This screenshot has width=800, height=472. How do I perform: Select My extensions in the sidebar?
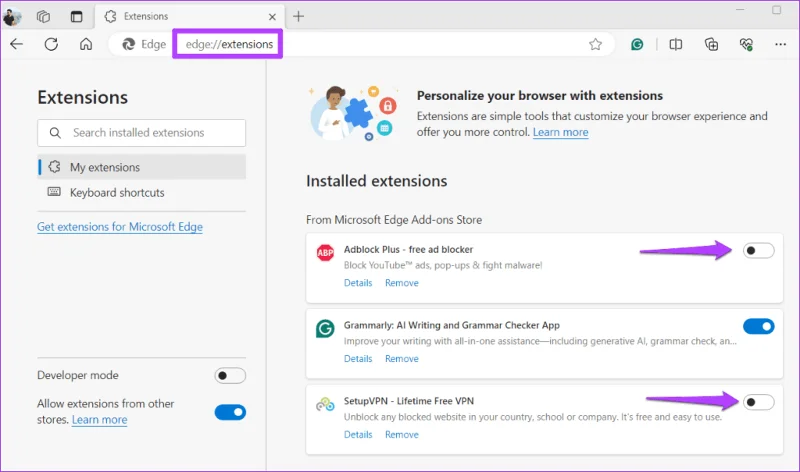tap(142, 167)
